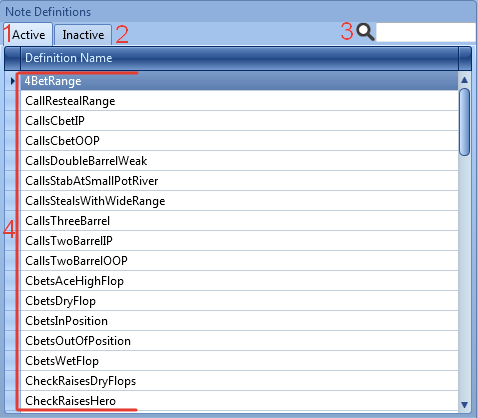Select the CbetsInPosition definition

coord(239,321)
